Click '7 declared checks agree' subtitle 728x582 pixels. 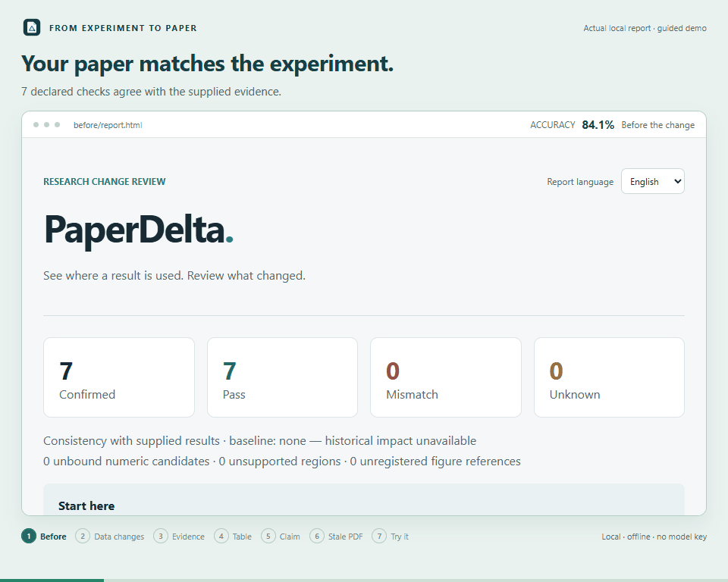(152, 92)
